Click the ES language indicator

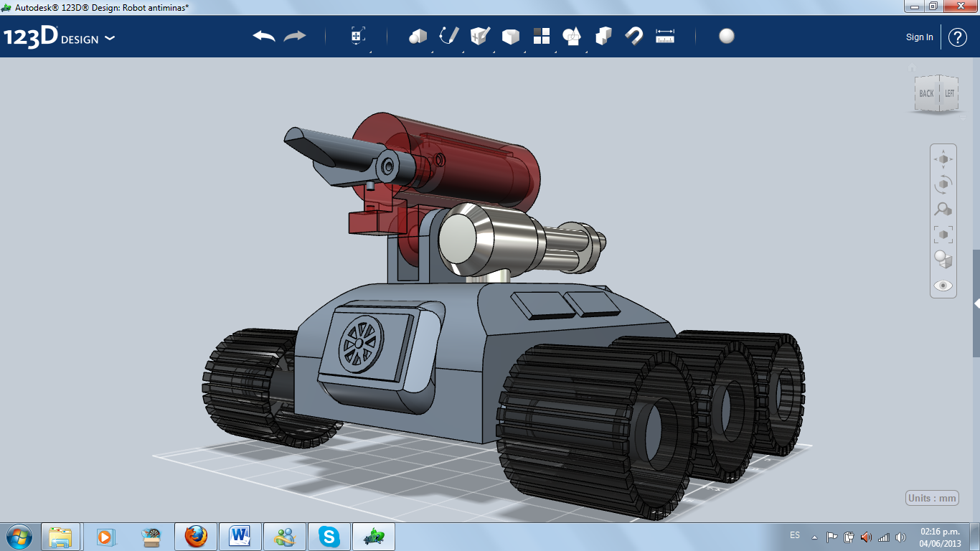coord(795,535)
